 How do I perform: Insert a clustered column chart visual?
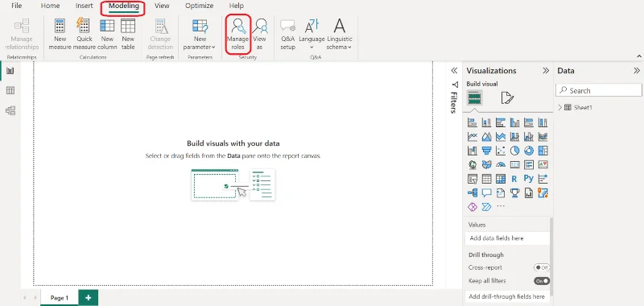[514, 122]
